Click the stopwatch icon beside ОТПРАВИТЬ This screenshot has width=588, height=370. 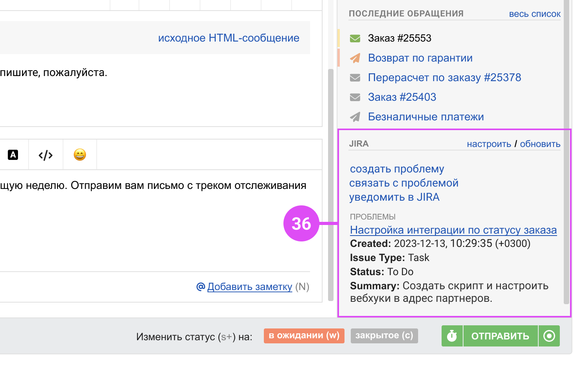452,336
